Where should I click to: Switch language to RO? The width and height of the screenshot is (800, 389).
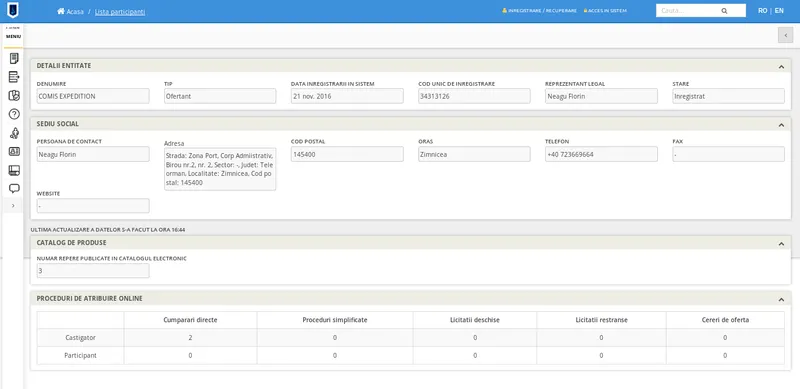[x=762, y=11]
